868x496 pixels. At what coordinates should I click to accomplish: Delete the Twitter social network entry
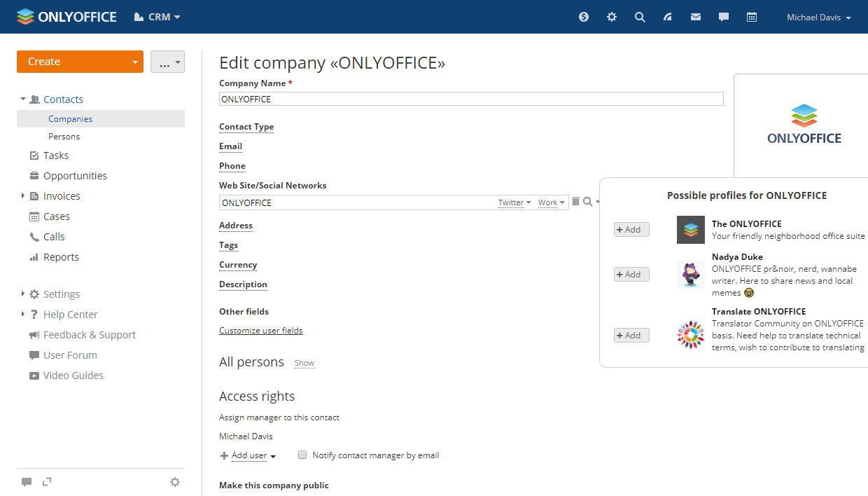[575, 202]
